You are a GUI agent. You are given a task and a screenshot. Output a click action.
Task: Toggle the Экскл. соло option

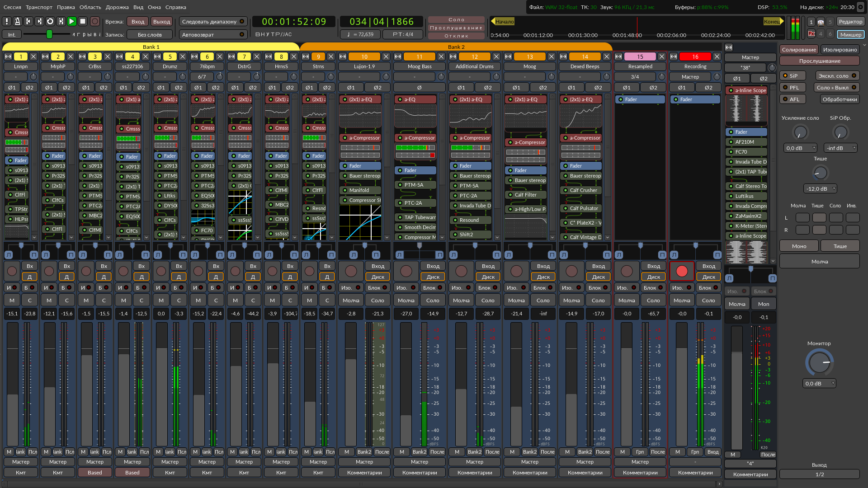point(837,75)
